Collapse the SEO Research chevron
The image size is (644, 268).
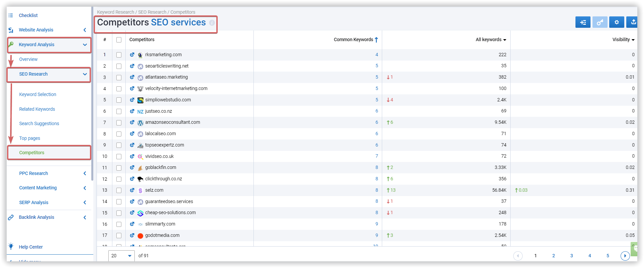coord(85,74)
